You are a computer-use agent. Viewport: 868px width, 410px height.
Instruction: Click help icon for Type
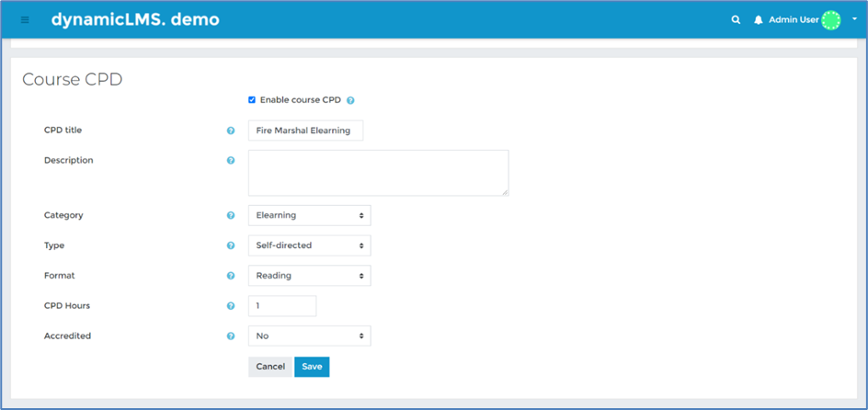point(231,245)
